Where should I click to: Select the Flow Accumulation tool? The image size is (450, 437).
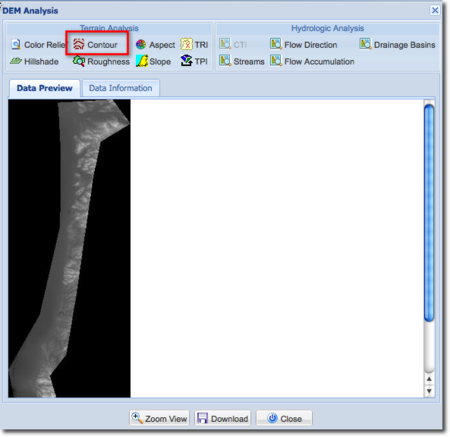click(x=312, y=61)
